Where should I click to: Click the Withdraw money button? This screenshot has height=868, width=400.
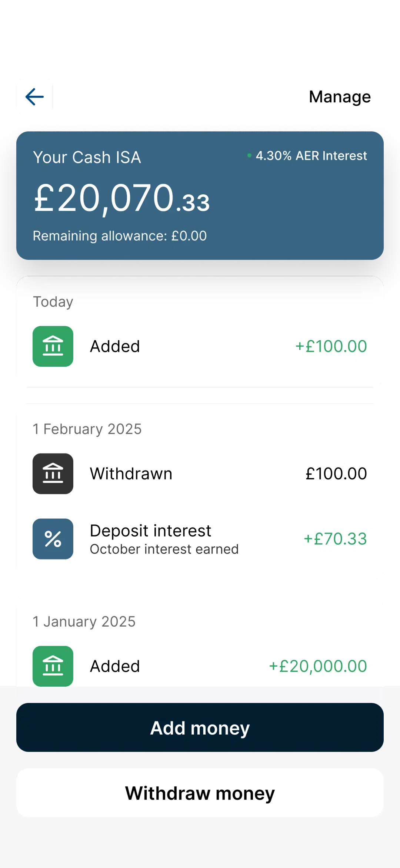[x=200, y=793]
